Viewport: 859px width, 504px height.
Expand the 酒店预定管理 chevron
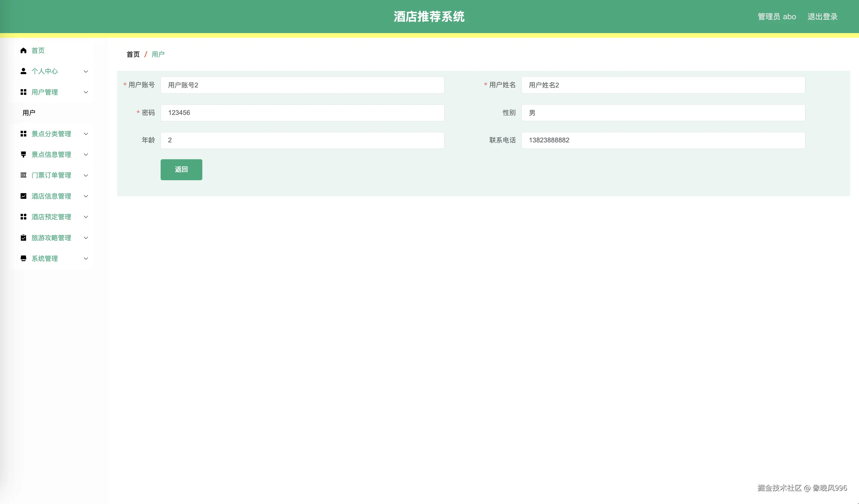(86, 217)
